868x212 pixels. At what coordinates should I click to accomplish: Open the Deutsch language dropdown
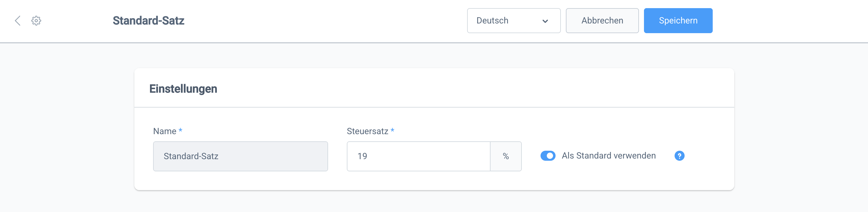point(513,21)
